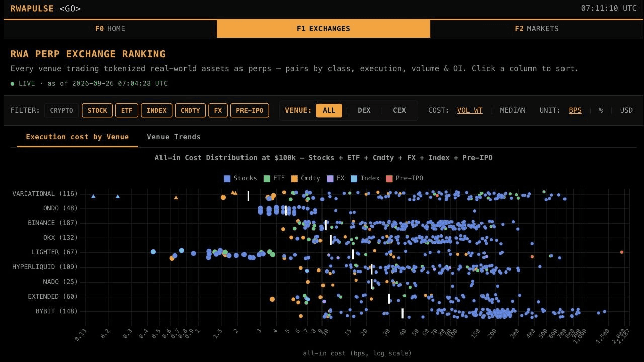The width and height of the screenshot is (644, 362).
Task: Switch cost mode to MEDIAN
Action: point(513,110)
